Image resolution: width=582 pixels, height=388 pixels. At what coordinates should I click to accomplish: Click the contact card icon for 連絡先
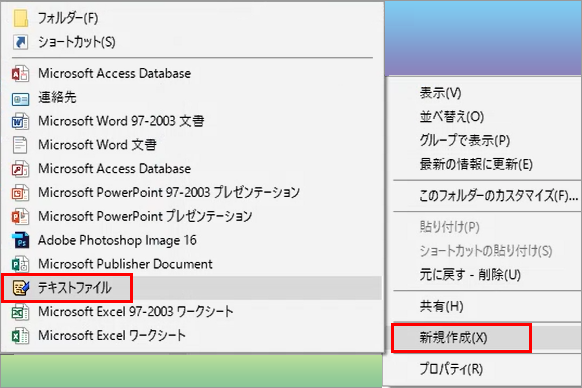(x=20, y=99)
